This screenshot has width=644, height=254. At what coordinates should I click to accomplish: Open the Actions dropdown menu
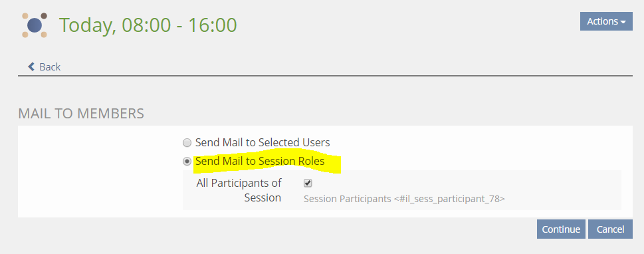[x=606, y=21]
